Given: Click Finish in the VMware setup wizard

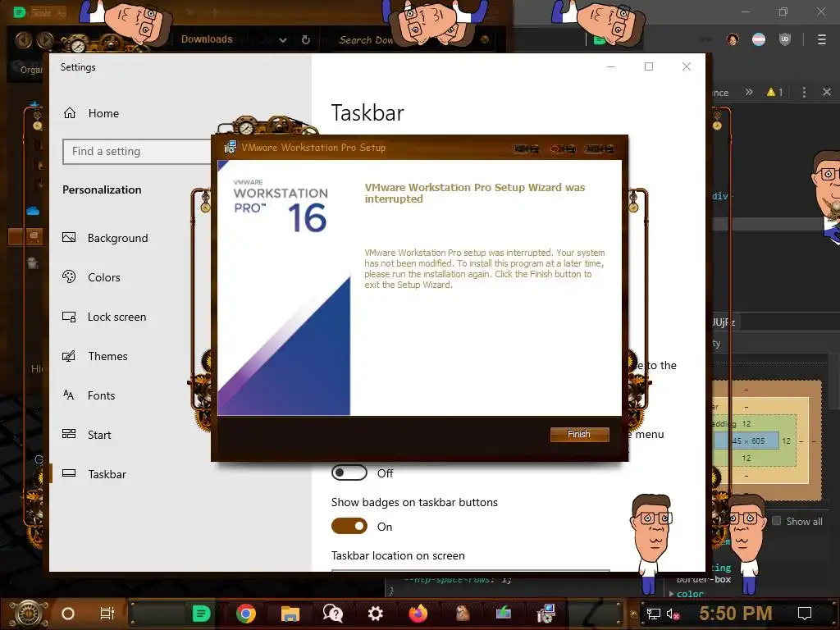Looking at the screenshot, I should (579, 434).
